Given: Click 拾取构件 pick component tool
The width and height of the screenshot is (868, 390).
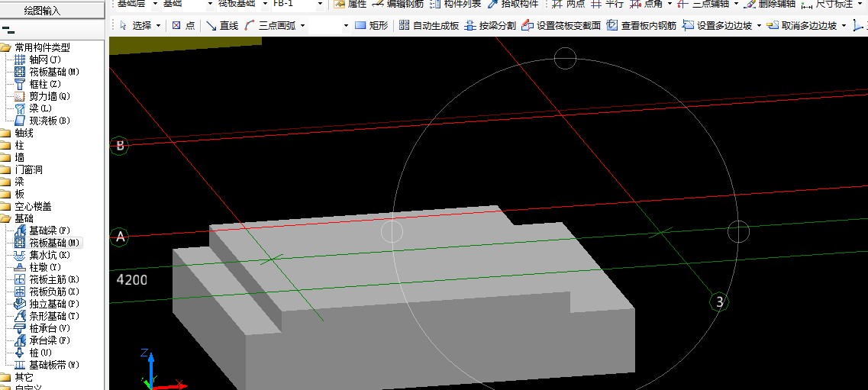Looking at the screenshot, I should tap(512, 4).
